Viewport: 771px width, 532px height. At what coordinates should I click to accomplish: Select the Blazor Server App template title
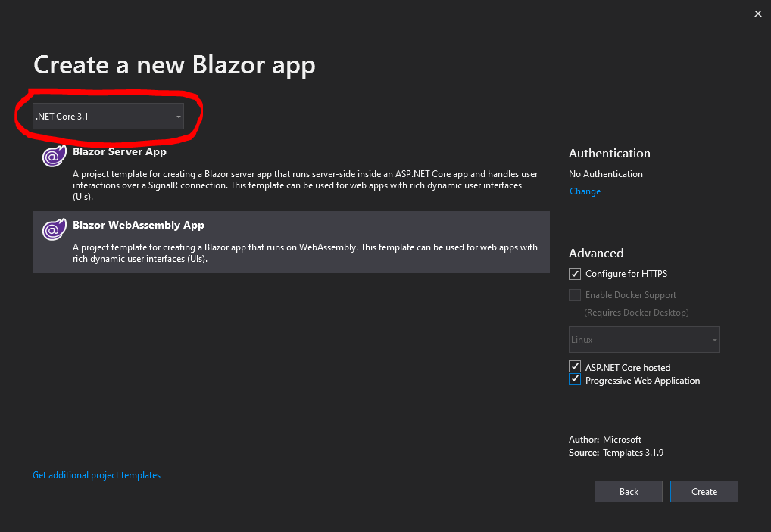click(x=120, y=151)
